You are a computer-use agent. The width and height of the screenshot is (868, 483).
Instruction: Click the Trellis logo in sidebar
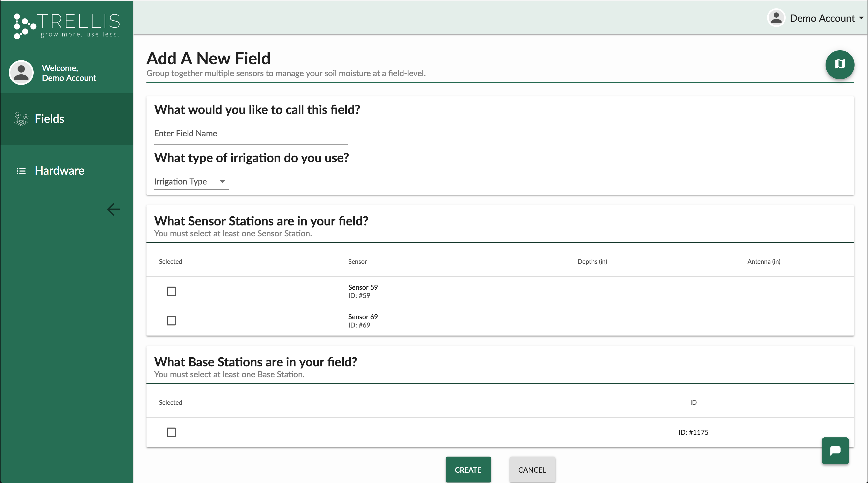point(67,26)
